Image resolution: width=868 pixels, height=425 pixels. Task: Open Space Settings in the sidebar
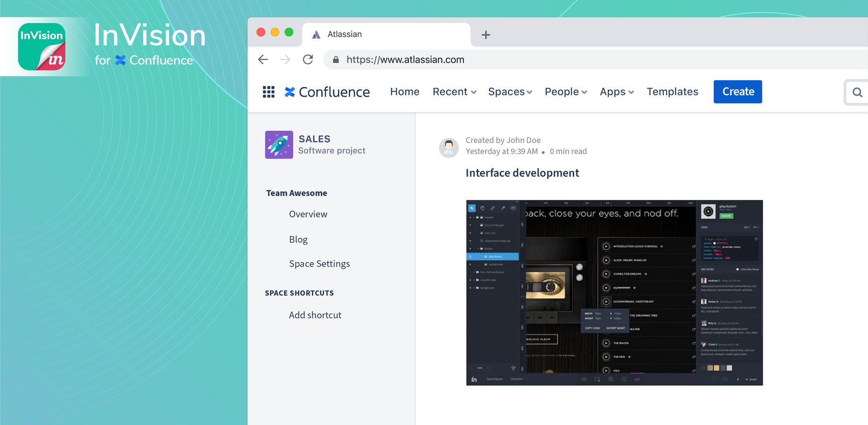tap(320, 263)
